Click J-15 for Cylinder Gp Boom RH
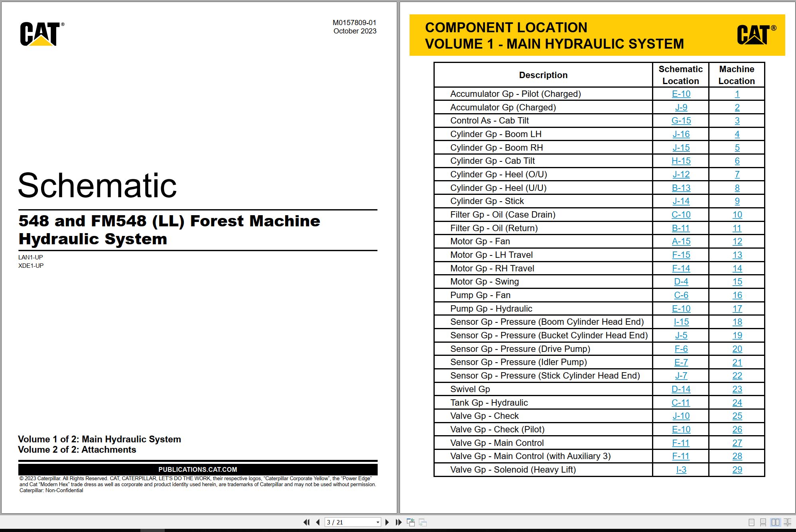Image resolution: width=796 pixels, height=532 pixels. pyautogui.click(x=681, y=148)
